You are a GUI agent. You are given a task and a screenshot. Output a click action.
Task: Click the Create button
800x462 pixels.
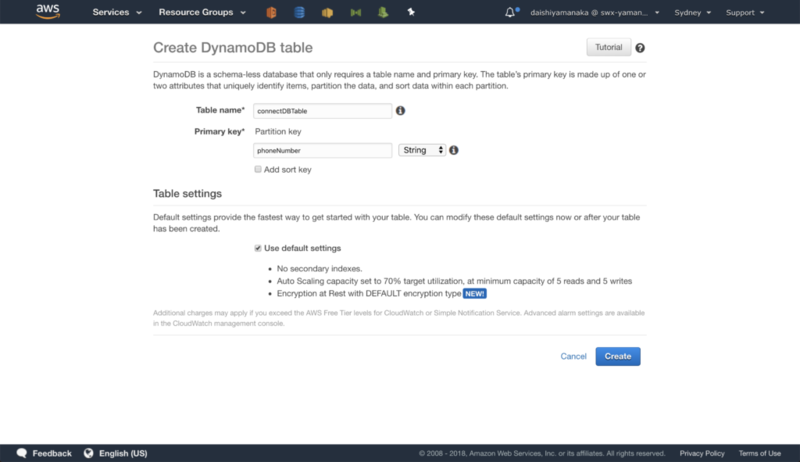click(618, 356)
